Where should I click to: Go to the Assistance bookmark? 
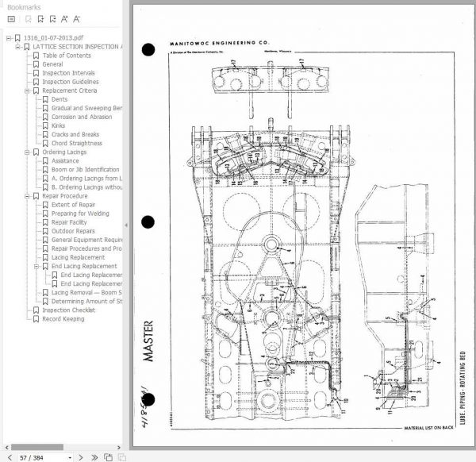(65, 161)
